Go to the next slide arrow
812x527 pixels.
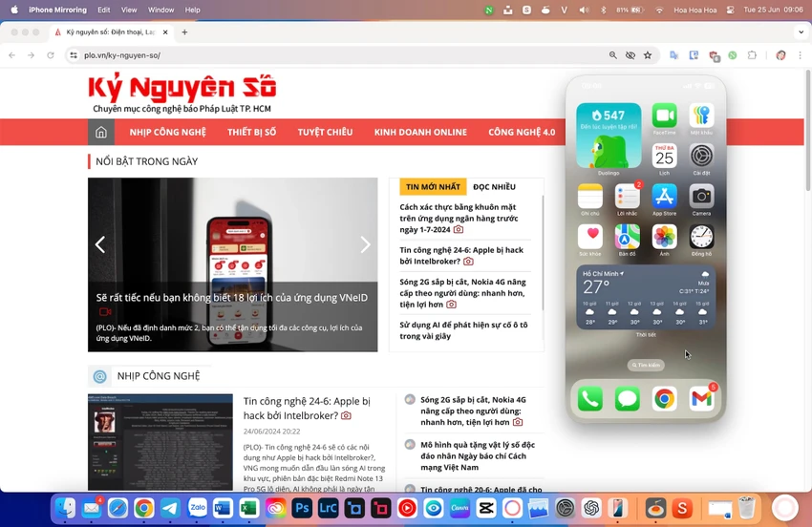(365, 244)
